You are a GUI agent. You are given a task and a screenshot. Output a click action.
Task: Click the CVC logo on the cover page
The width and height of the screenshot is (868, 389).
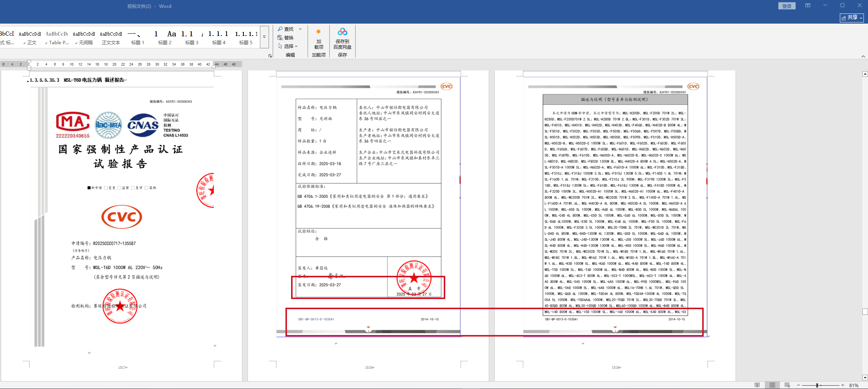122,217
